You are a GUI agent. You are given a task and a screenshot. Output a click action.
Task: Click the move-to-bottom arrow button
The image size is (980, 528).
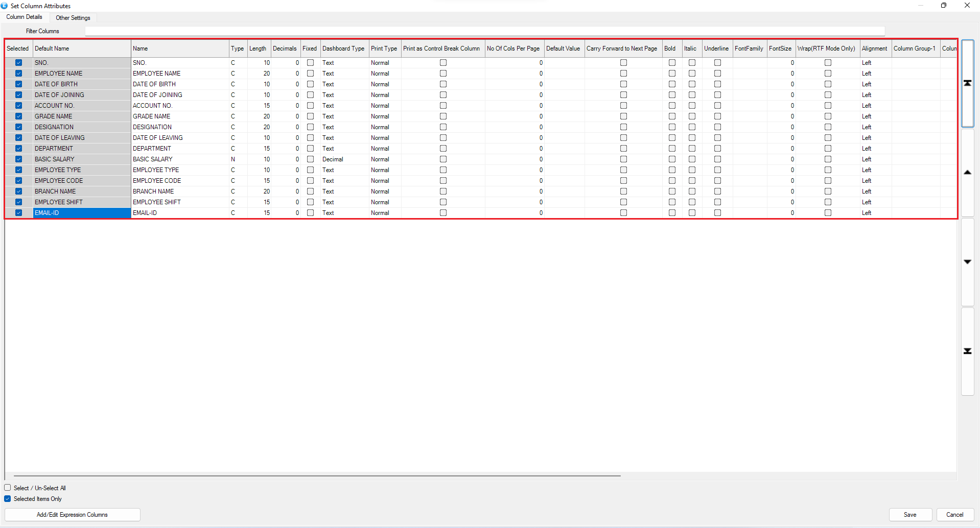click(x=967, y=351)
